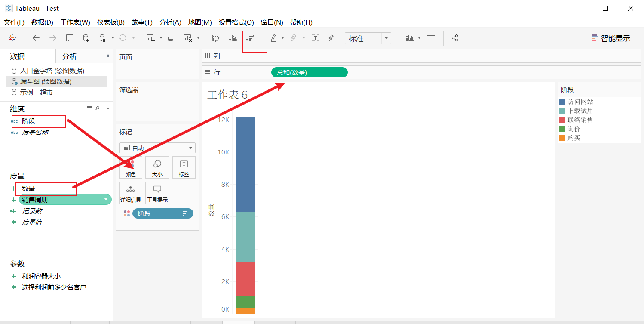Show mark labels with the T icon
The height and width of the screenshot is (324, 644).
click(315, 38)
